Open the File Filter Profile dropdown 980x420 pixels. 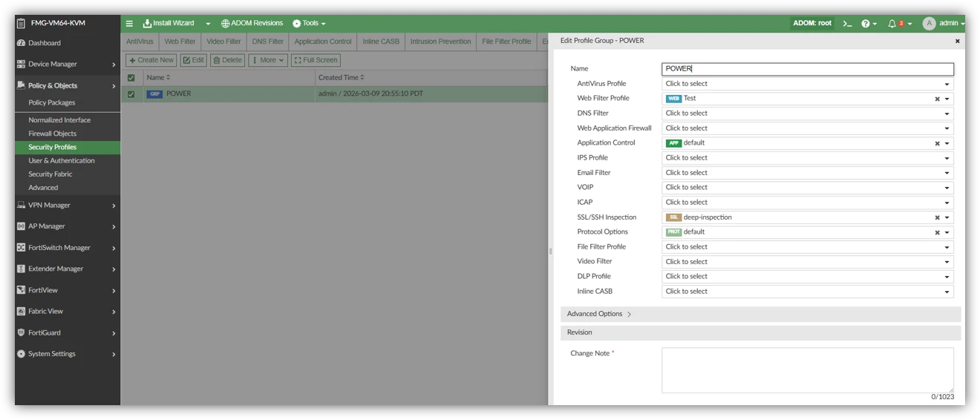tap(808, 247)
